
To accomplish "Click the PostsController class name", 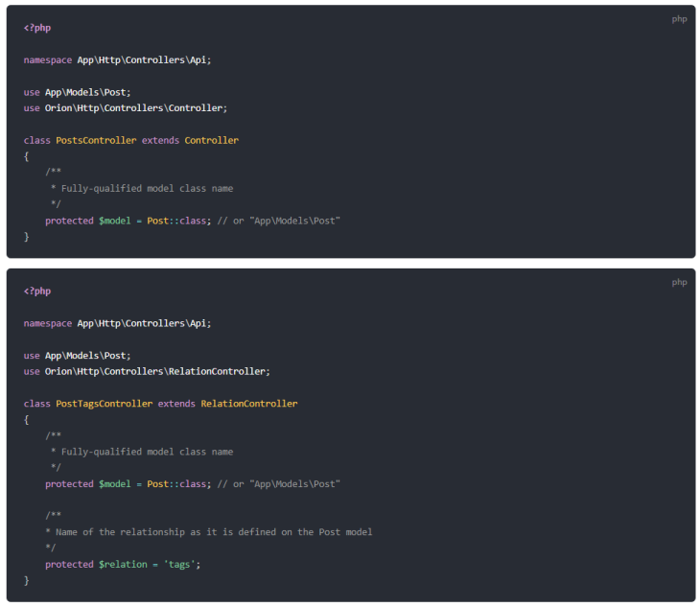I will [96, 140].
